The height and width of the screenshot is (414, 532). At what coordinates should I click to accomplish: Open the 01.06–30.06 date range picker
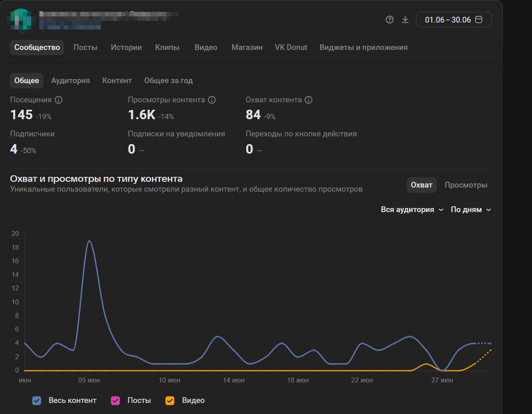453,20
